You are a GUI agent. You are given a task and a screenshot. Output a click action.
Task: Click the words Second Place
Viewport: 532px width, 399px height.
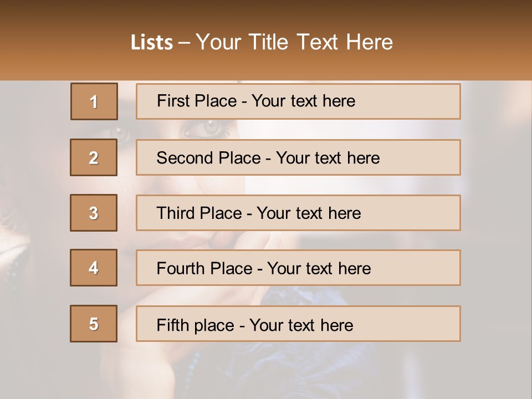click(209, 158)
